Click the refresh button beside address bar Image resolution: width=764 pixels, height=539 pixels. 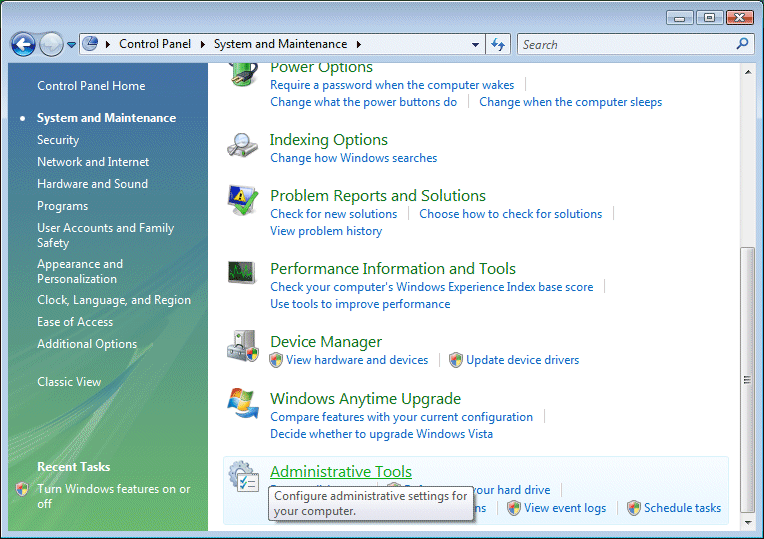pyautogui.click(x=499, y=44)
